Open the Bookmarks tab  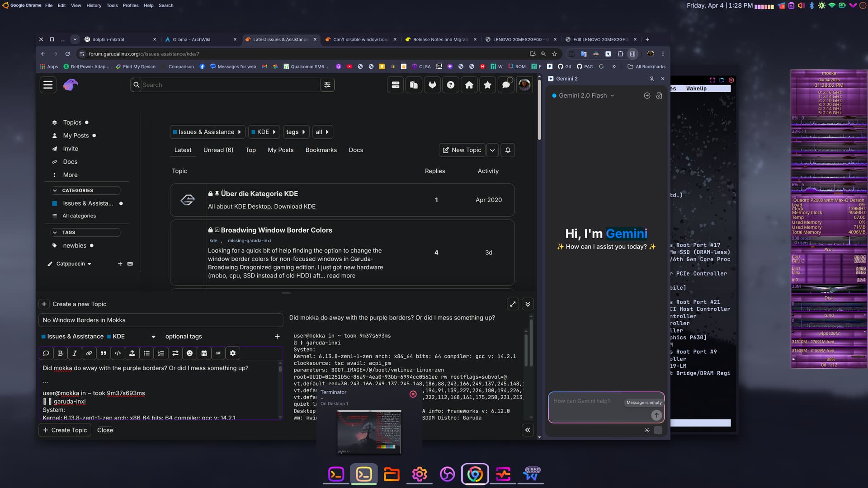tap(321, 150)
